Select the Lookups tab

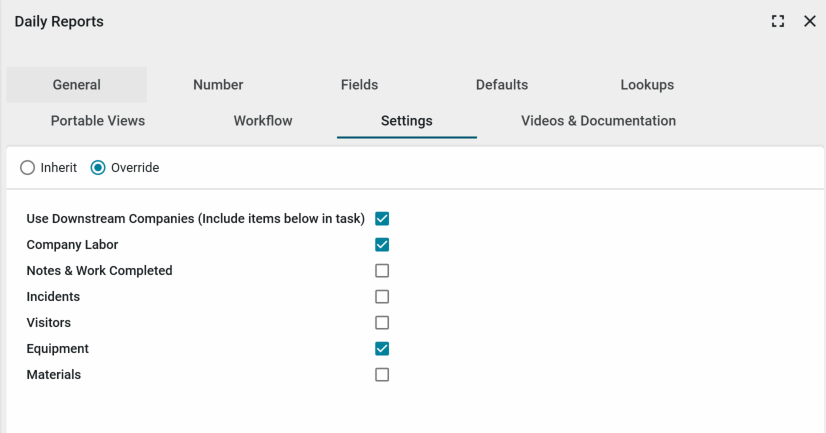tap(646, 85)
